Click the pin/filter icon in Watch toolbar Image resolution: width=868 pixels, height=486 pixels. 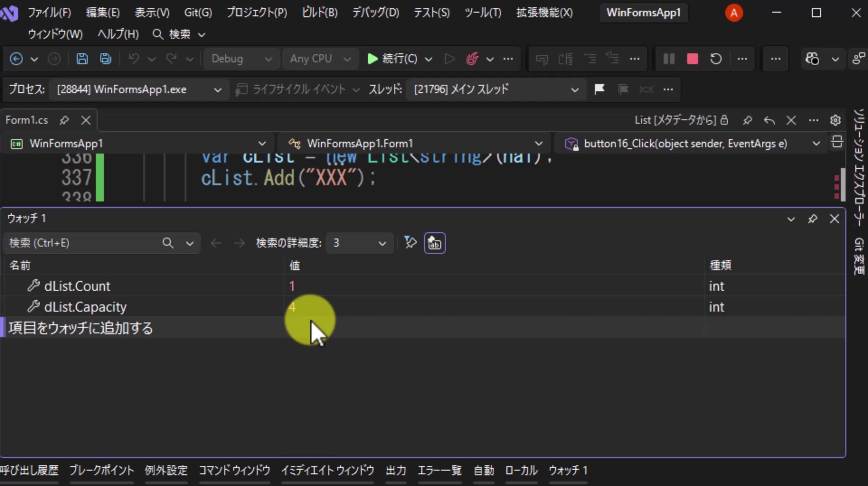pyautogui.click(x=410, y=243)
